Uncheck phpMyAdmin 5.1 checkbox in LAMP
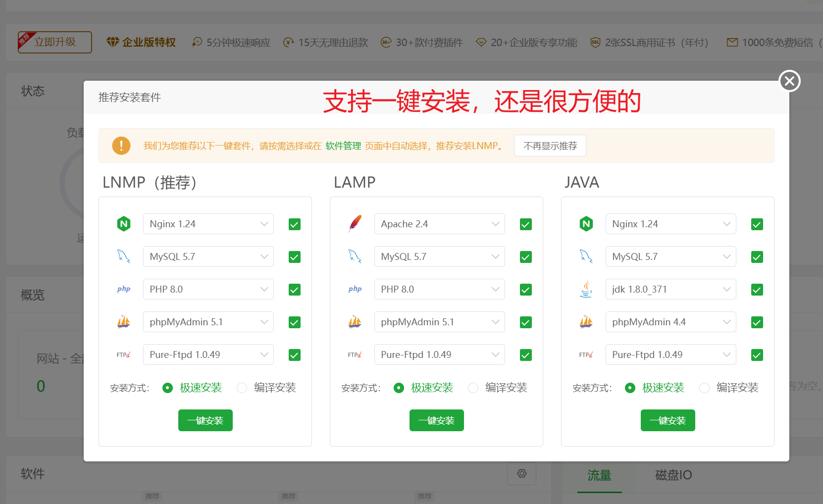Viewport: 823px width, 504px height. click(526, 322)
